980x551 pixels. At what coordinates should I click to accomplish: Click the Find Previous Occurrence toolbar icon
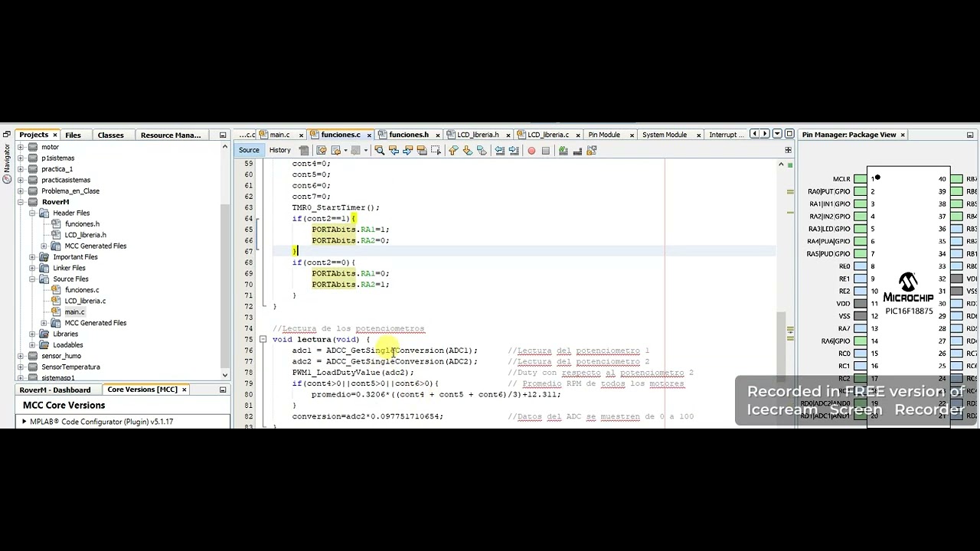click(394, 151)
